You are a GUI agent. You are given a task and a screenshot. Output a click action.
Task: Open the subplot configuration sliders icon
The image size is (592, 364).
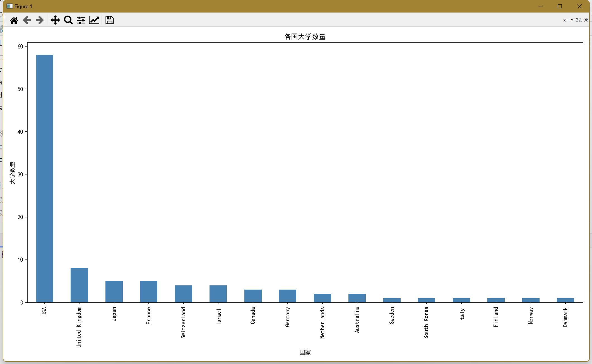coord(81,20)
